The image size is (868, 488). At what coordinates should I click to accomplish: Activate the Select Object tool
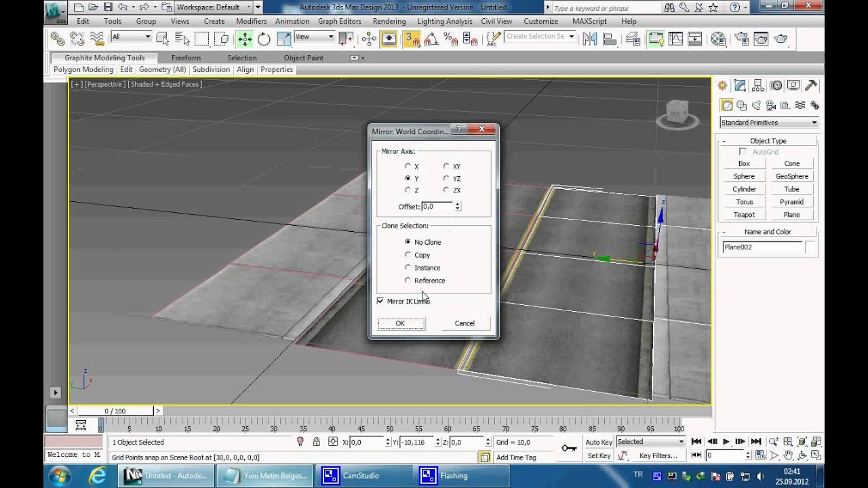[x=163, y=39]
